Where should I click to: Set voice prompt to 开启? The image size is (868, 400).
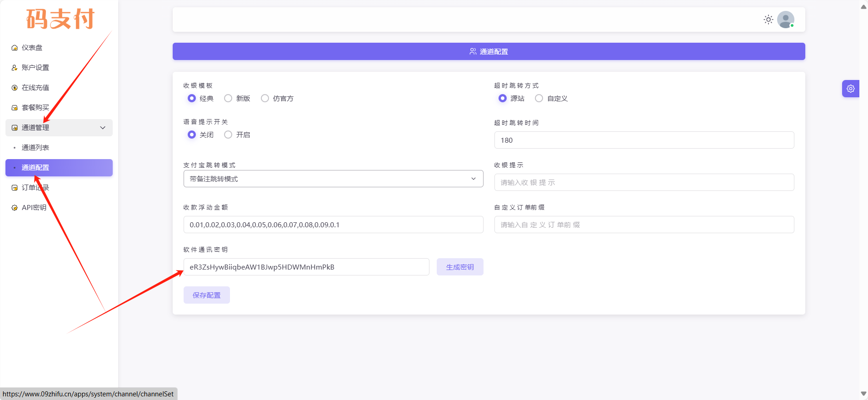(228, 135)
